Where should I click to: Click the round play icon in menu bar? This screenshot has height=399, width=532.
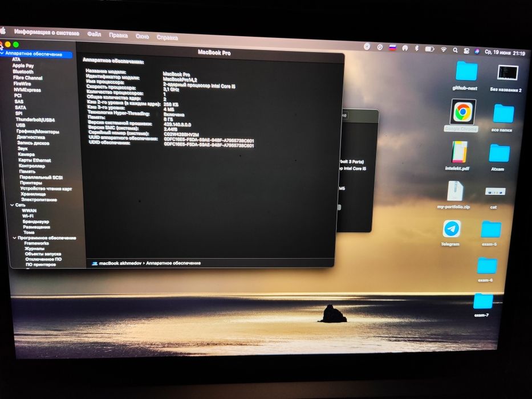coord(380,47)
